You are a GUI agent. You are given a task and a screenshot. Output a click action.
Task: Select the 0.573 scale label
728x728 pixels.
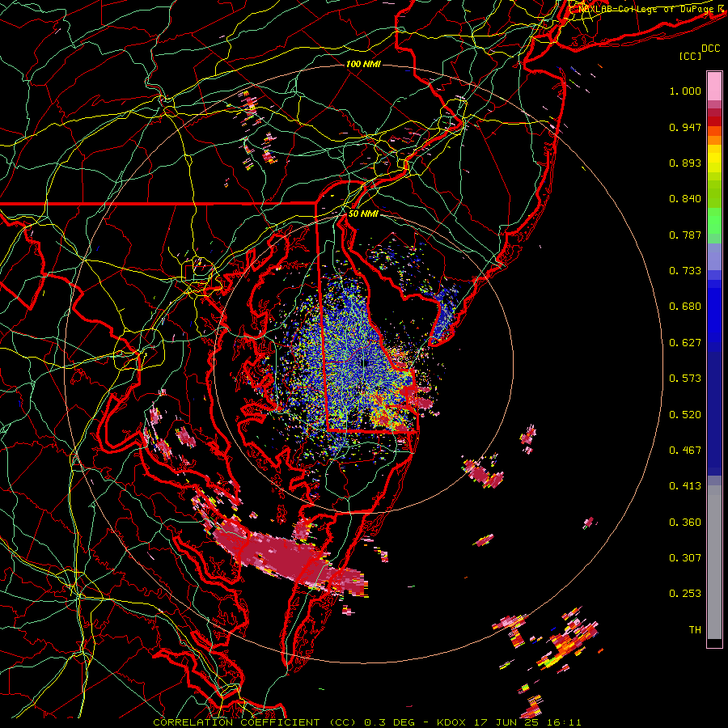[685, 379]
